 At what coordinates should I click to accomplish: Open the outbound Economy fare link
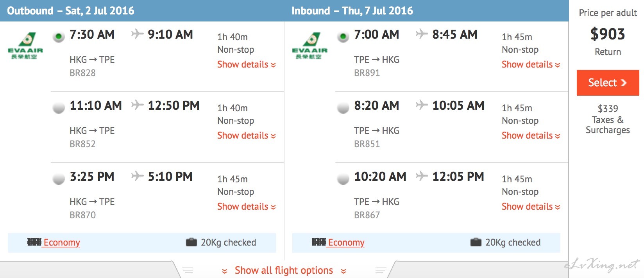[x=62, y=242]
